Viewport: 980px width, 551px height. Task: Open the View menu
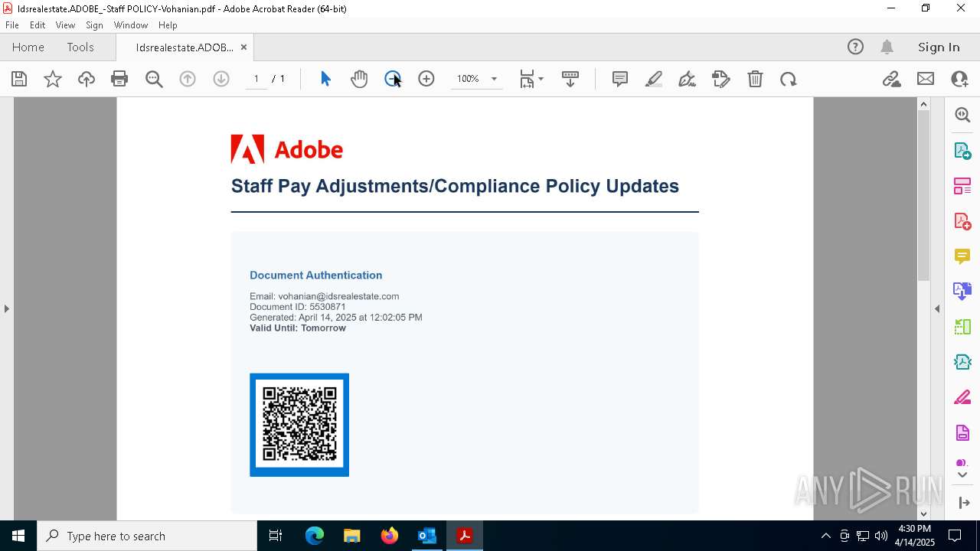point(66,25)
